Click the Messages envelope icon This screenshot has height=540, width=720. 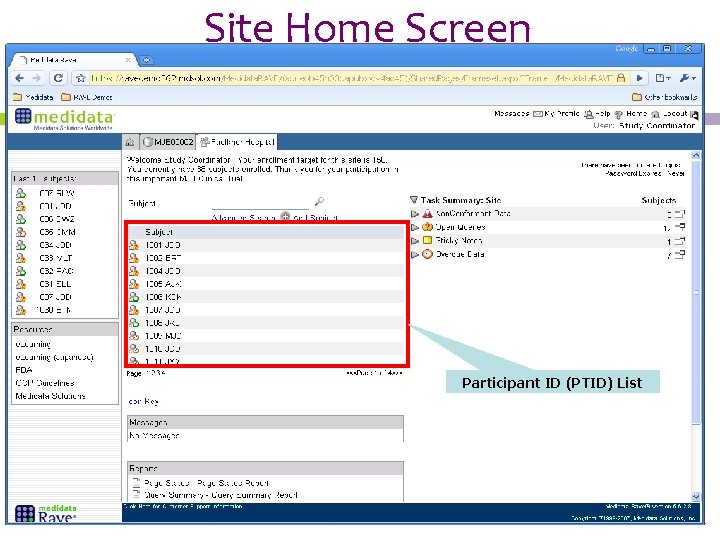[538, 113]
